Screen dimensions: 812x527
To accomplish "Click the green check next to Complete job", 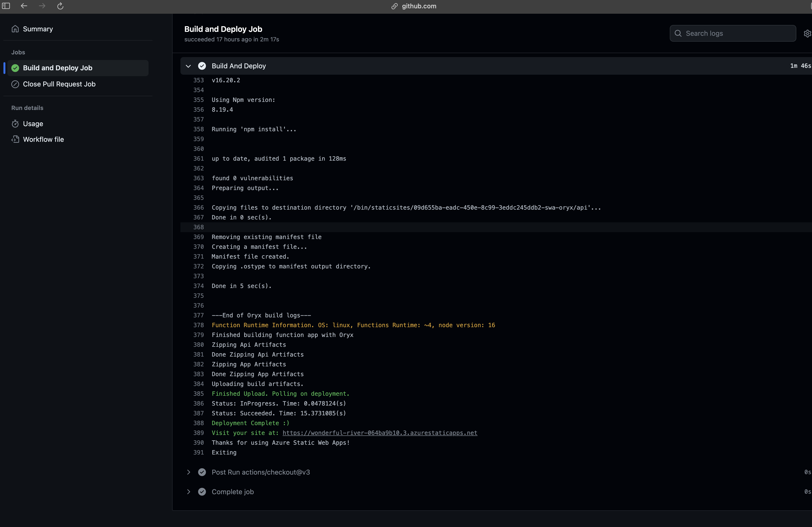I will click(202, 491).
